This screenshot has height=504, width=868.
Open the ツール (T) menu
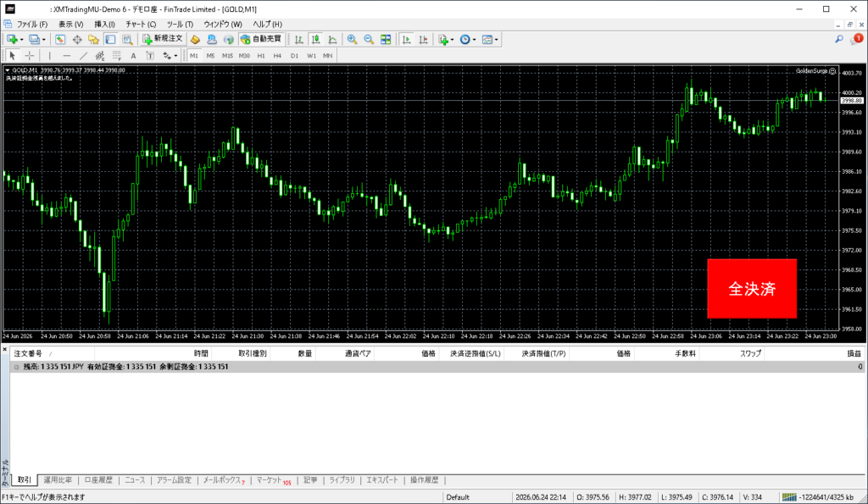coord(180,25)
